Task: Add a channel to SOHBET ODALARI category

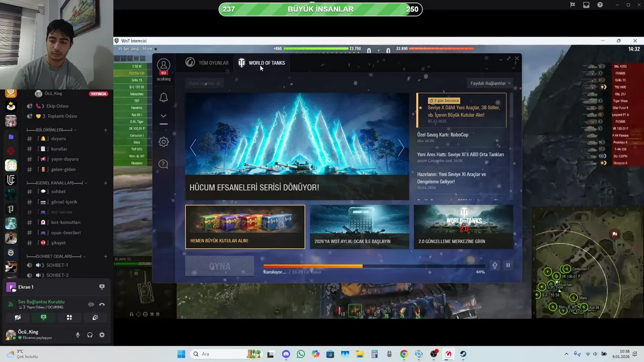Action: (x=105, y=256)
